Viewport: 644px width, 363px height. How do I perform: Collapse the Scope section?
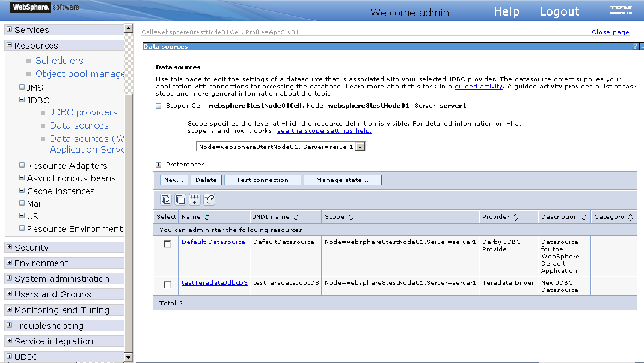click(159, 106)
